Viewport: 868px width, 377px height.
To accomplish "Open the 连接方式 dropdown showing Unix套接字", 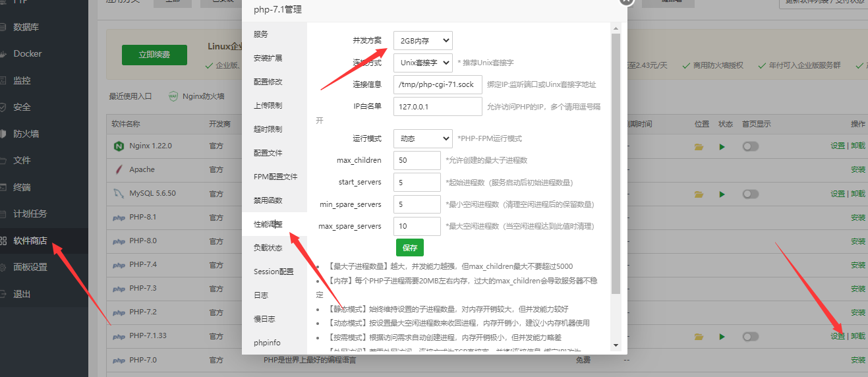I will [x=423, y=63].
